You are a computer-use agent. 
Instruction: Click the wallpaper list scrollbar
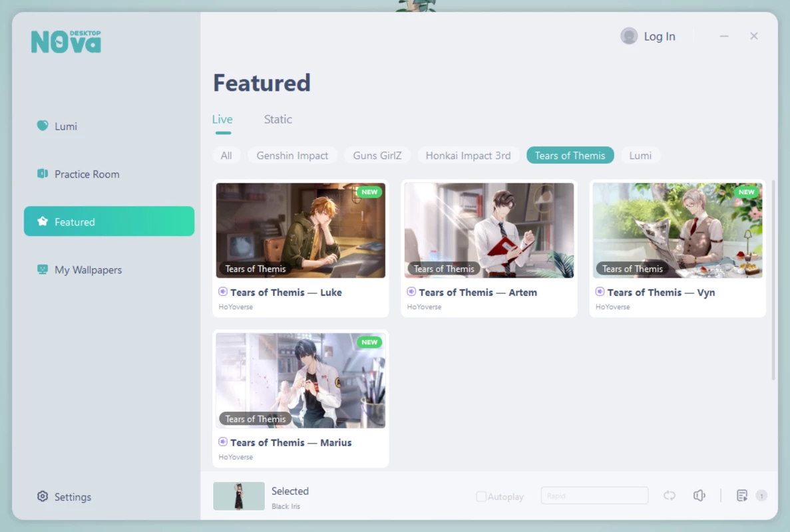click(x=773, y=280)
